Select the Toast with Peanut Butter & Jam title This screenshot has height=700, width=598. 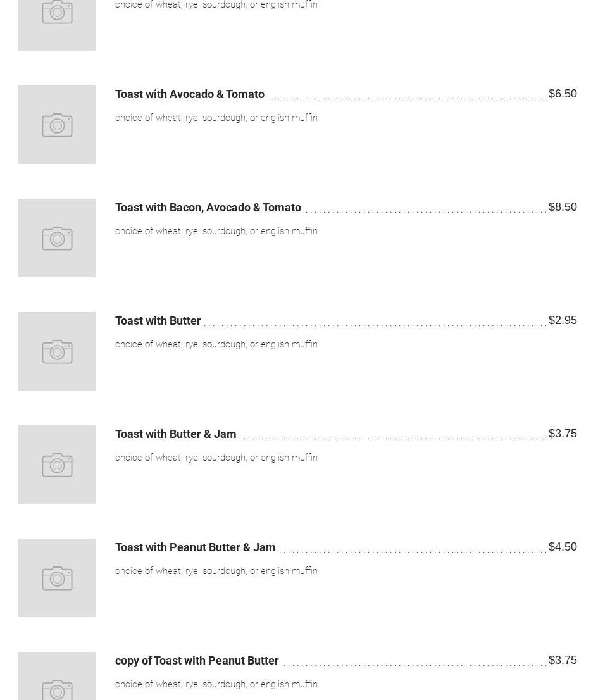(x=196, y=547)
